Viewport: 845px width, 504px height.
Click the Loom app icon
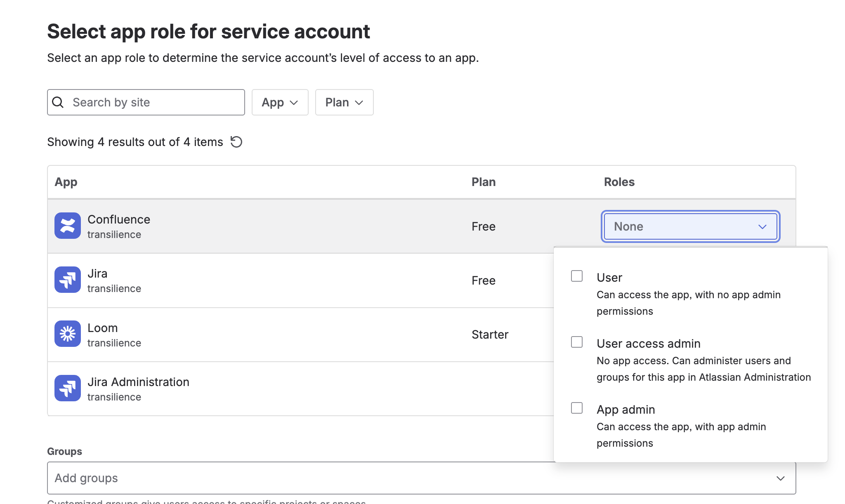click(67, 334)
